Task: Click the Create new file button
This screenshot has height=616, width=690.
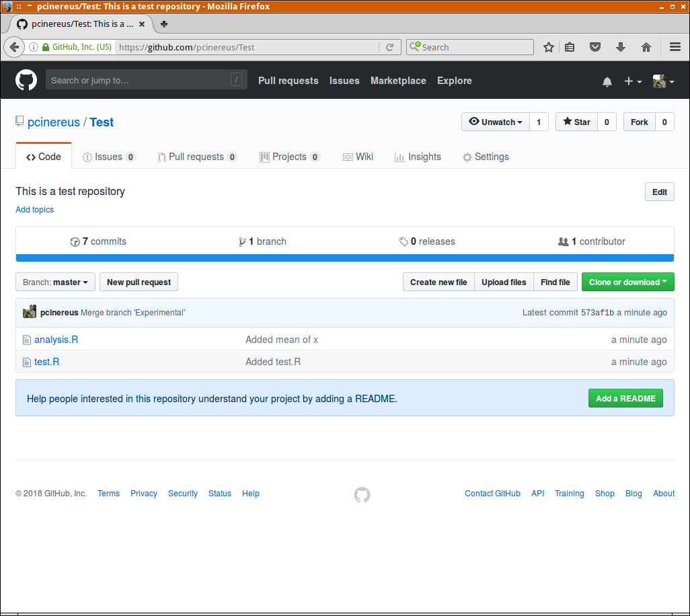Action: (x=438, y=282)
